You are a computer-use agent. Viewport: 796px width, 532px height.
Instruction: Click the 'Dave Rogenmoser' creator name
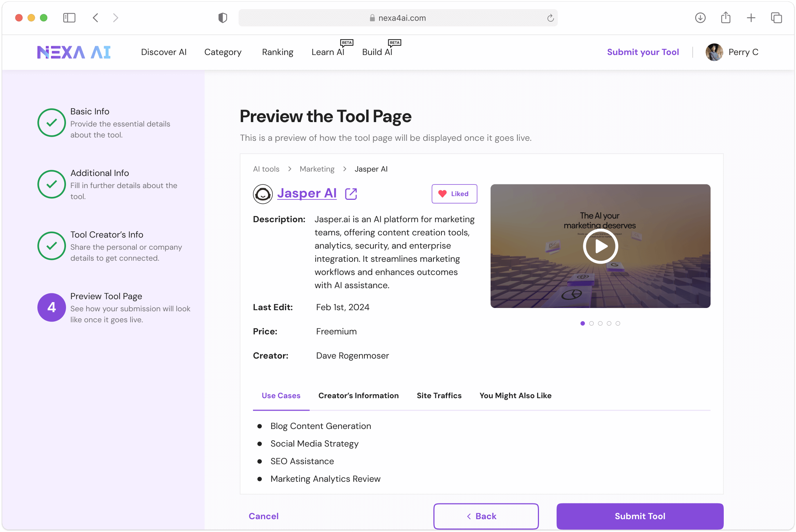(x=352, y=356)
